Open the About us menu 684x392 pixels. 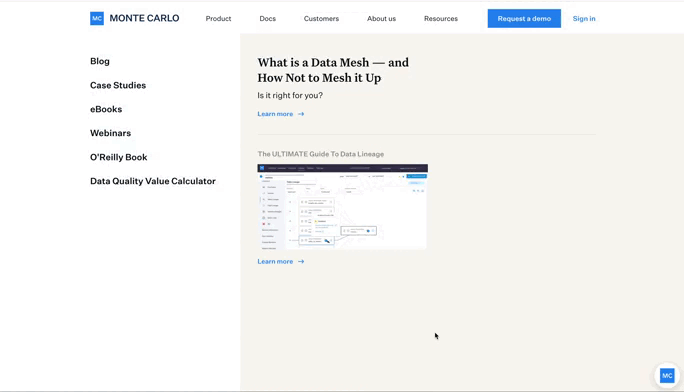click(x=381, y=19)
